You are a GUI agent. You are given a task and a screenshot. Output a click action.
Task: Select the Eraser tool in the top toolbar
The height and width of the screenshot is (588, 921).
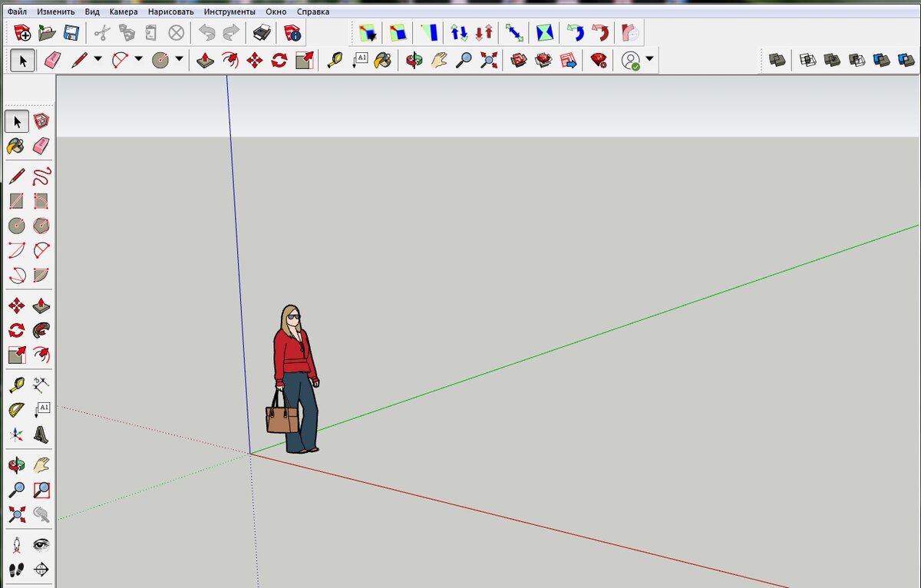tap(52, 60)
